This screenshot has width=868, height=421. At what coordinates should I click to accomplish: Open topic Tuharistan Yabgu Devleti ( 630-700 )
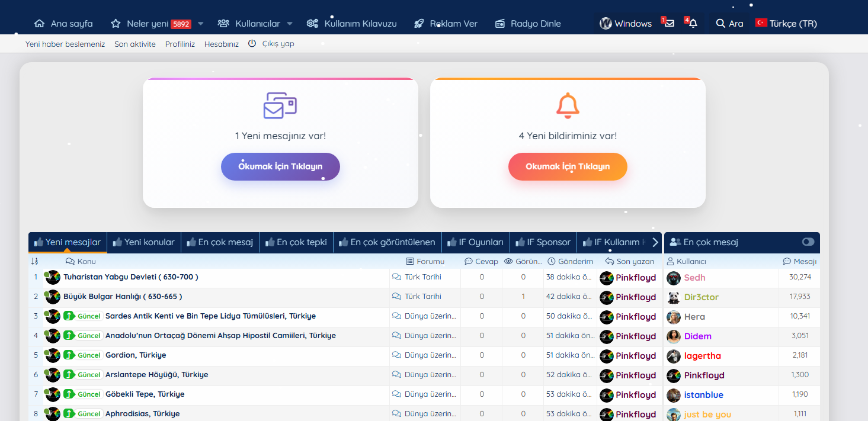[131, 277]
